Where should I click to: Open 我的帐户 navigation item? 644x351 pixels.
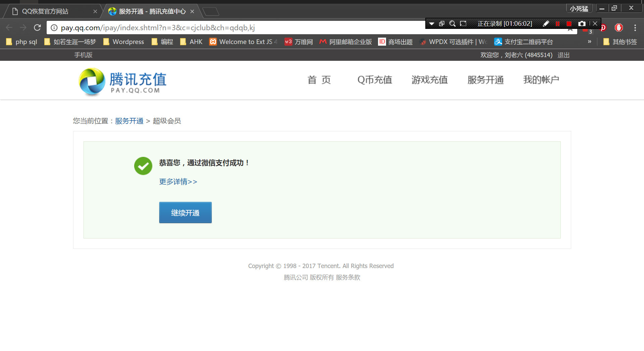tap(541, 80)
